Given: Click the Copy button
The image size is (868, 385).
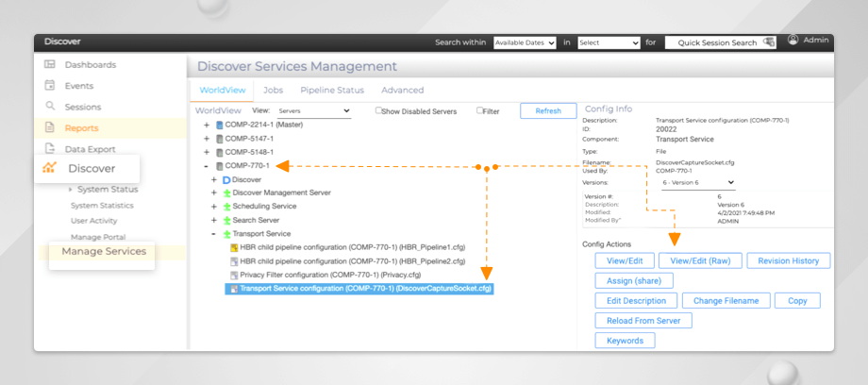Looking at the screenshot, I should pos(797,301).
